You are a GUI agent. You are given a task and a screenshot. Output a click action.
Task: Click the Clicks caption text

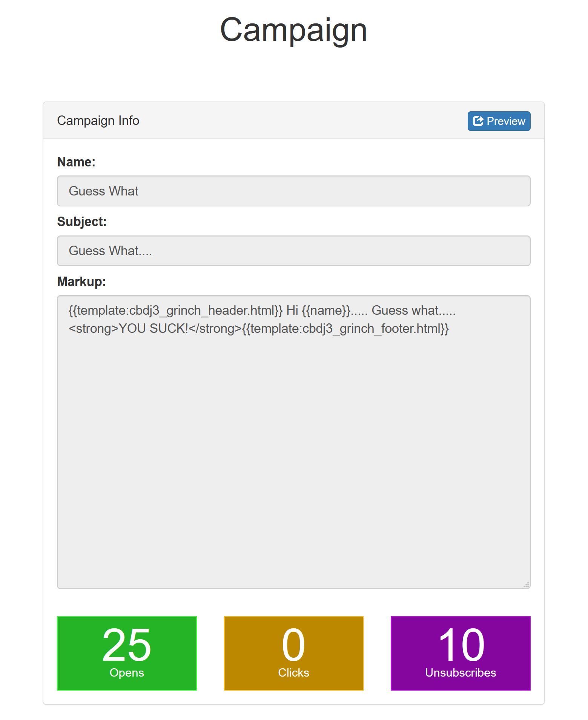click(293, 673)
